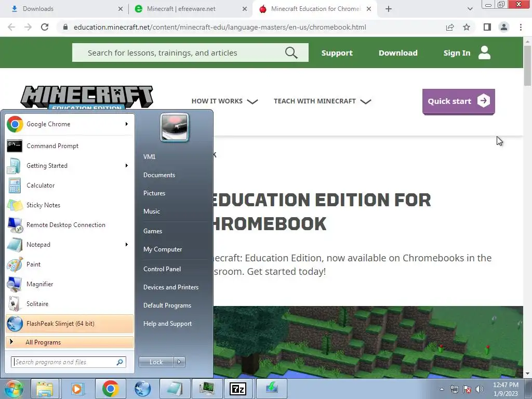The image size is (532, 399).
Task: Open Devices and Printers
Action: click(x=171, y=287)
